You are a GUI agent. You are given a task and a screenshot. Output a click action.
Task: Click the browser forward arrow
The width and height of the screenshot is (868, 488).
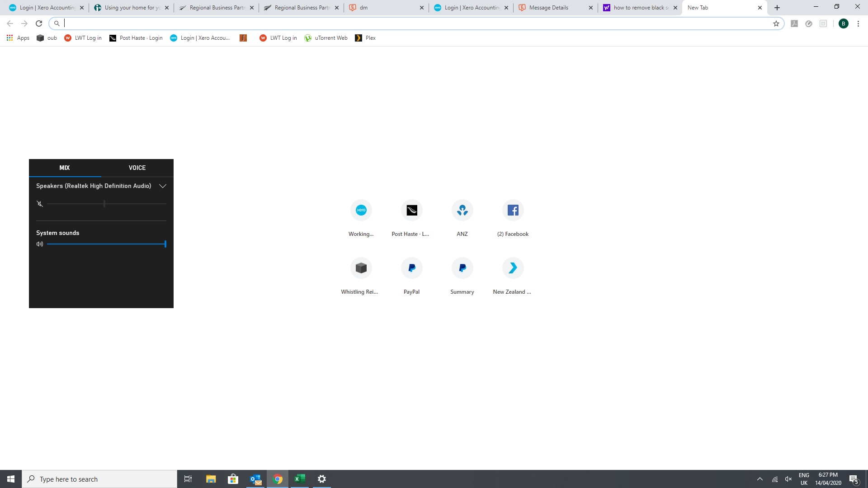click(24, 23)
